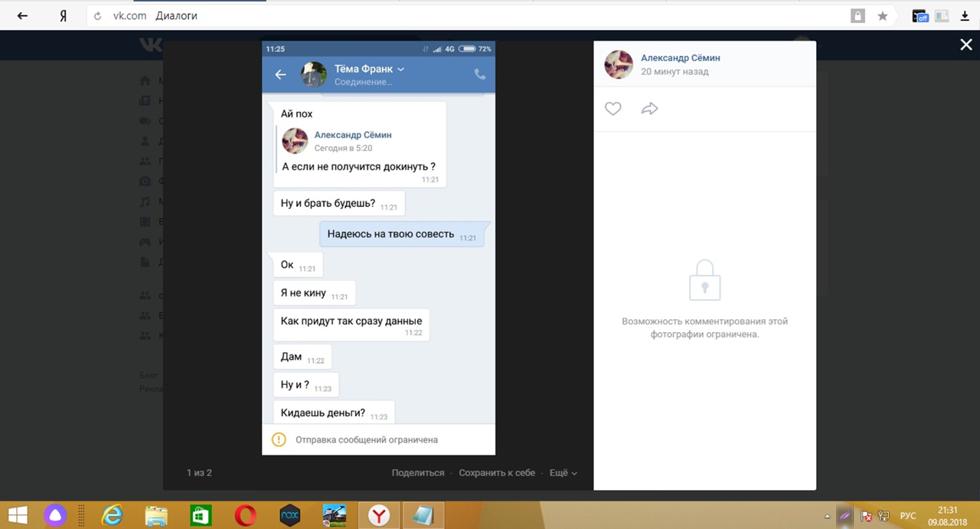Show hidden system tray icons
The width and height of the screenshot is (980, 529).
point(826,516)
